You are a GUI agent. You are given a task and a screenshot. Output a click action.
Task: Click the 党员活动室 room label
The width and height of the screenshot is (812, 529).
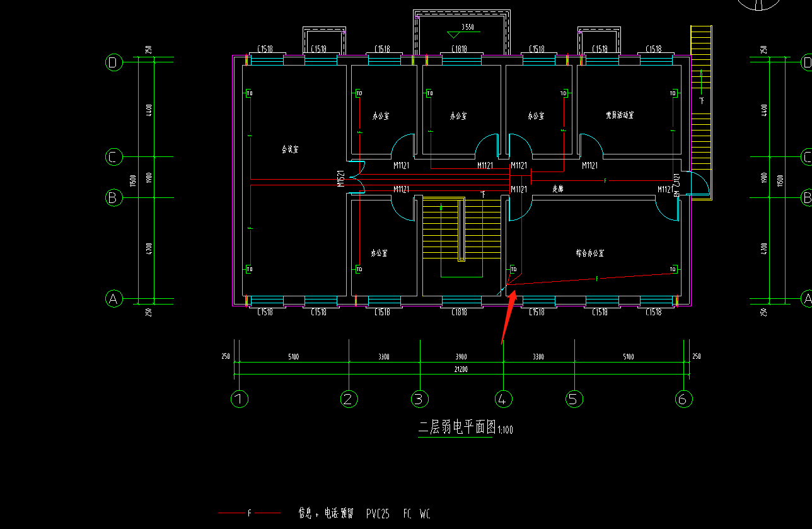620,115
